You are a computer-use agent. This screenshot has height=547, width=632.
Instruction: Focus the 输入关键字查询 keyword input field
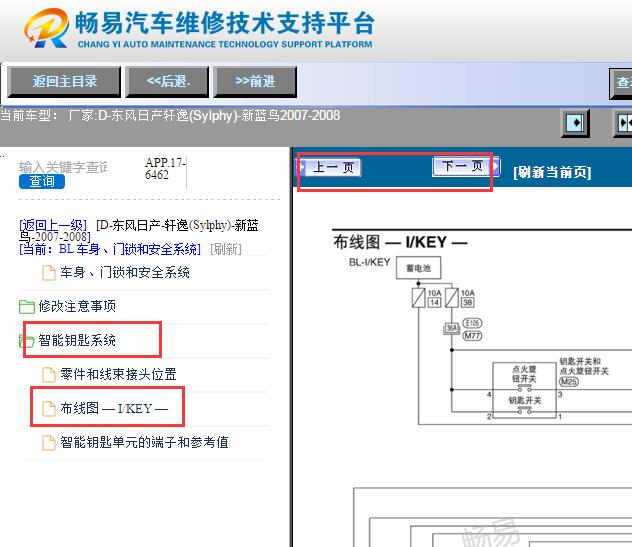63,166
